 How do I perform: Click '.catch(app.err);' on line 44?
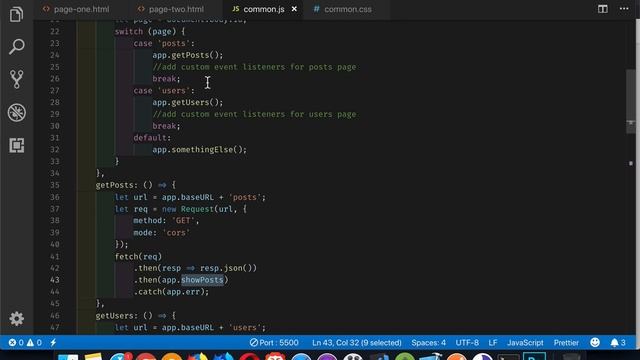tap(171, 291)
